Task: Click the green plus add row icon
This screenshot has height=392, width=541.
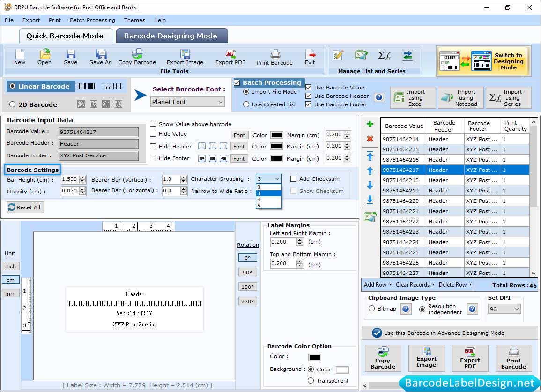Action: [370, 124]
